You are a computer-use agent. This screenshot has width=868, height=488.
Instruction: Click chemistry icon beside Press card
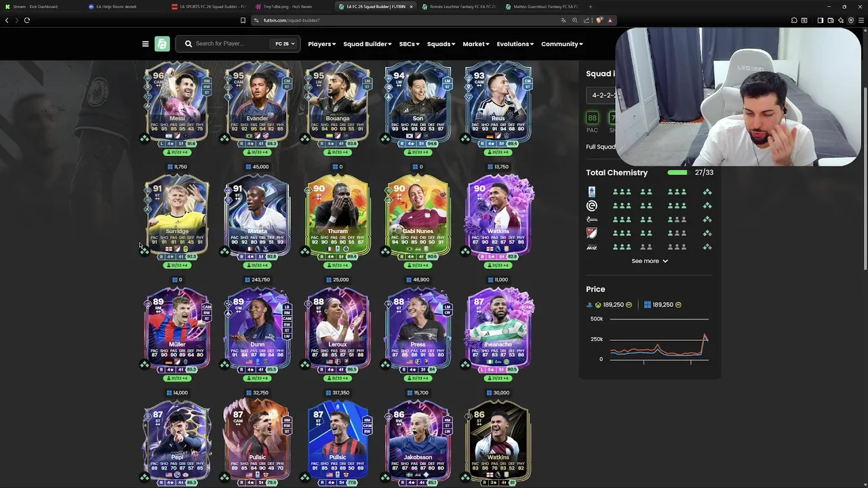coord(385,365)
